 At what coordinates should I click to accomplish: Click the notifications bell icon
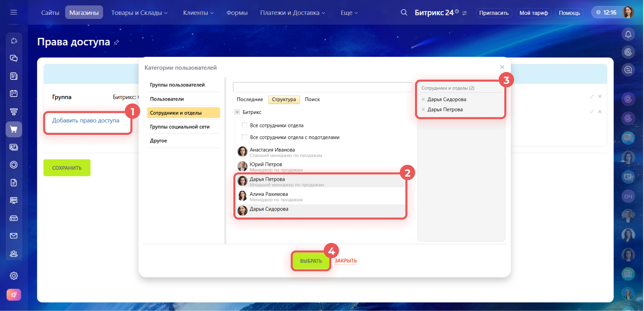point(628,34)
